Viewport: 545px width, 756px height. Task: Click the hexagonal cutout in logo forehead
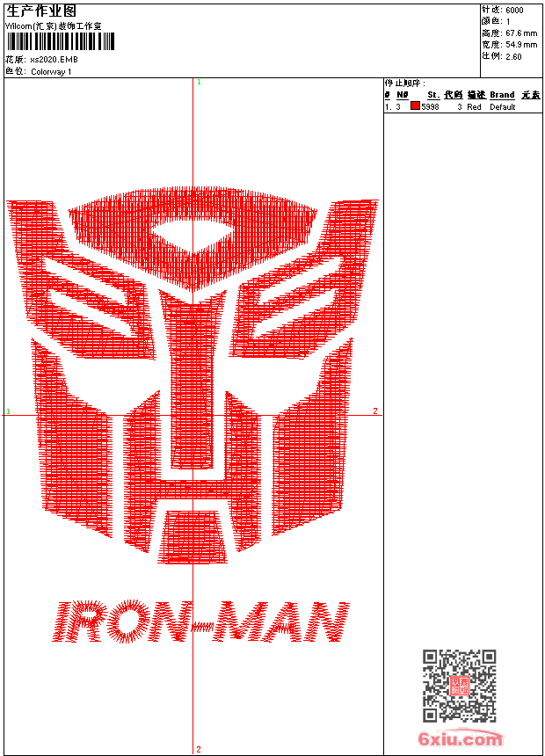193,235
